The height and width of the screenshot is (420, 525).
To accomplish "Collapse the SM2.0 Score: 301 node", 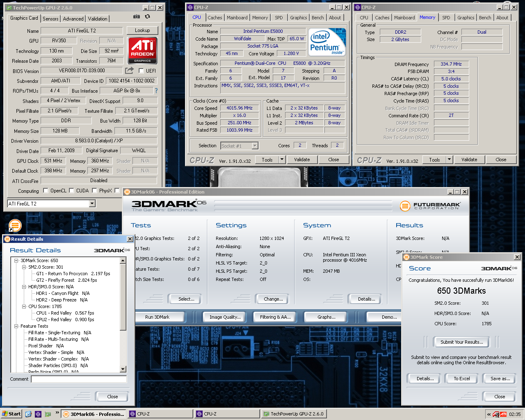I will (x=24, y=267).
